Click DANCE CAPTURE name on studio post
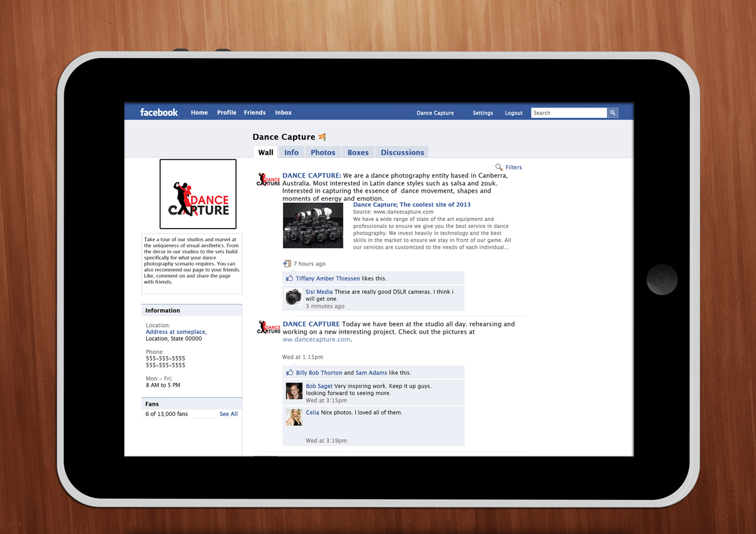This screenshot has height=534, width=756. pos(311,324)
